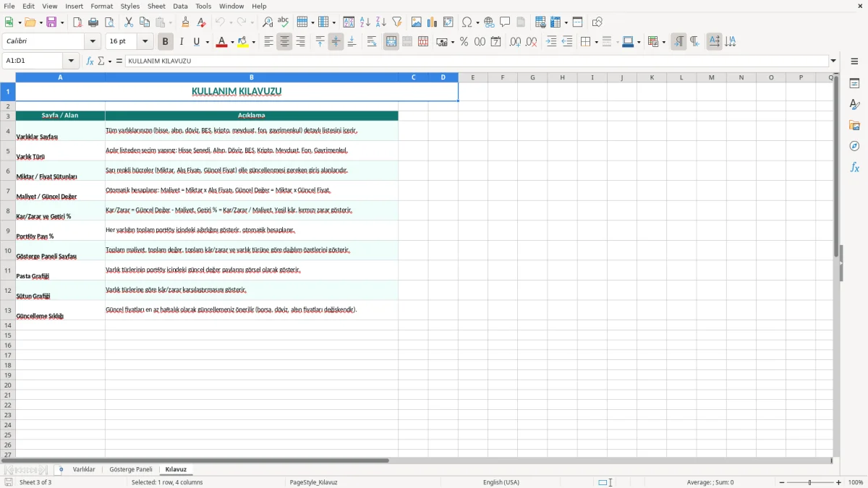Insert a hyperlink
The image size is (868, 488).
point(489,22)
